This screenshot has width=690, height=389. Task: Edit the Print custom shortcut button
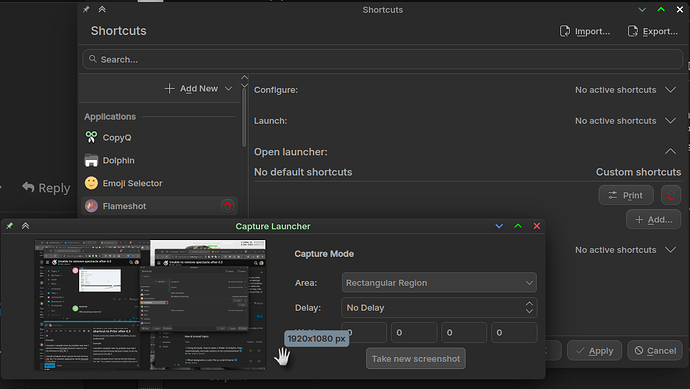(x=626, y=195)
